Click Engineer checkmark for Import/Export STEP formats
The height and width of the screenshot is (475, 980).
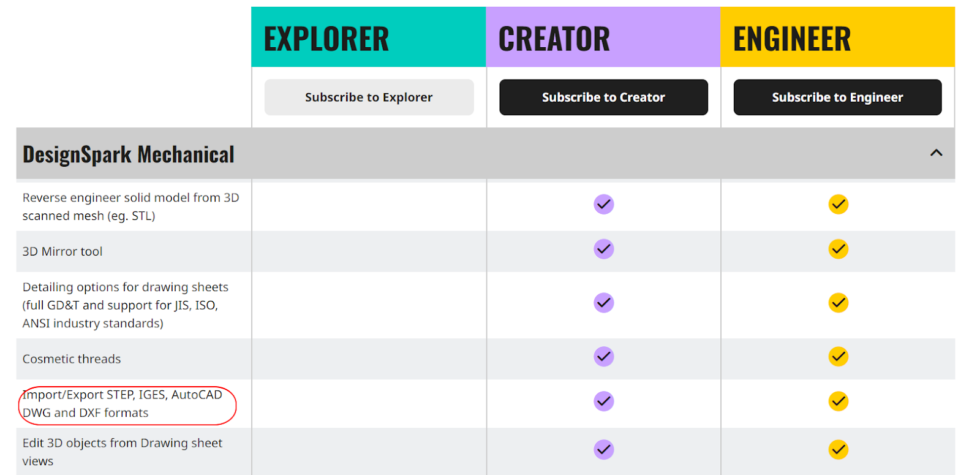[x=838, y=401]
